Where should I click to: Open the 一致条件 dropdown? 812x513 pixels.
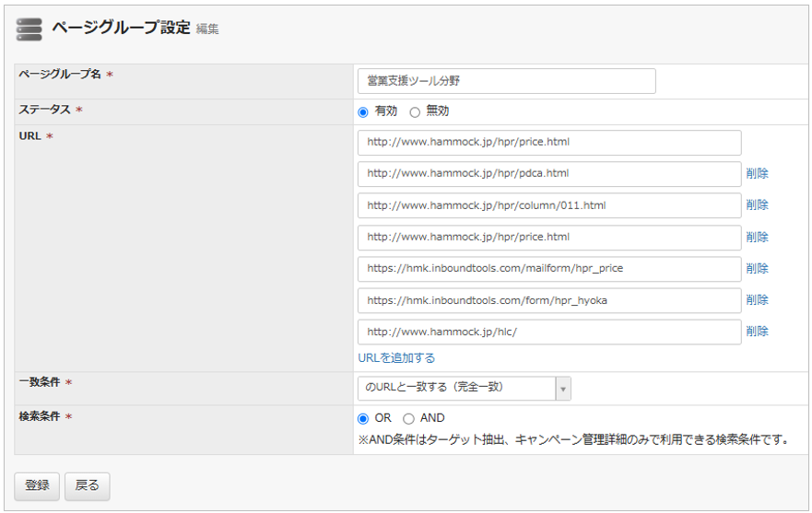coord(464,389)
